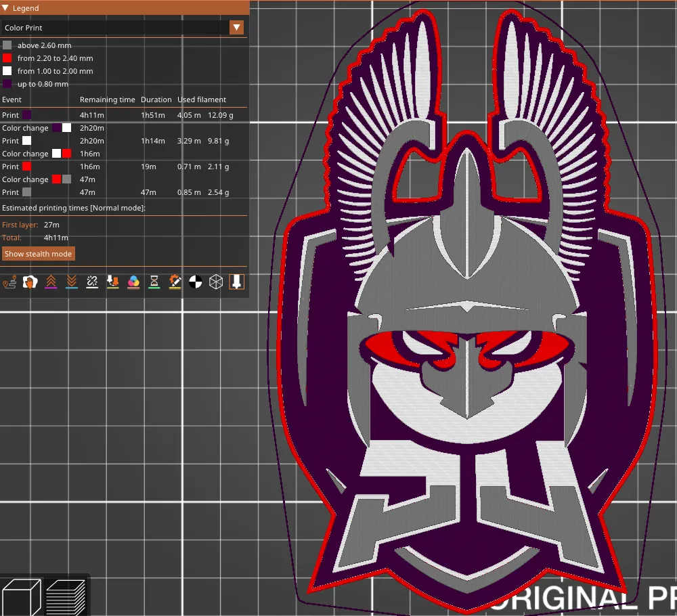Switch to 3D editor view cube
677x616 pixels.
[21, 597]
